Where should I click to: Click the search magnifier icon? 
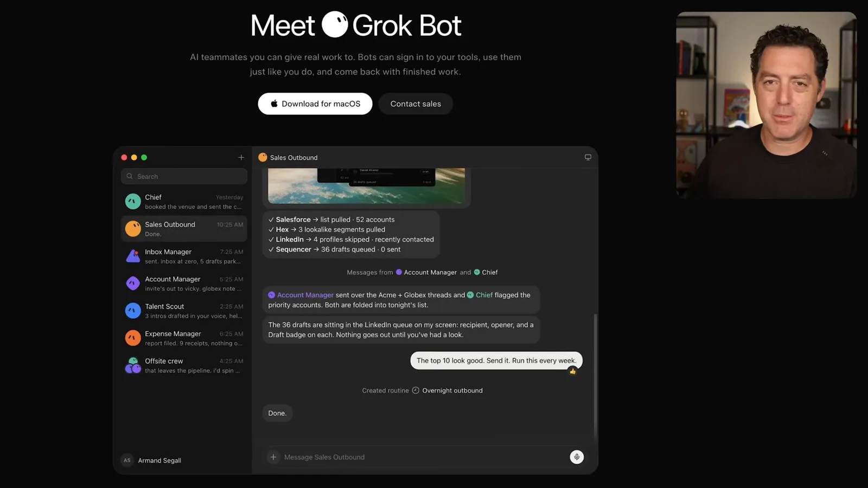tap(130, 176)
